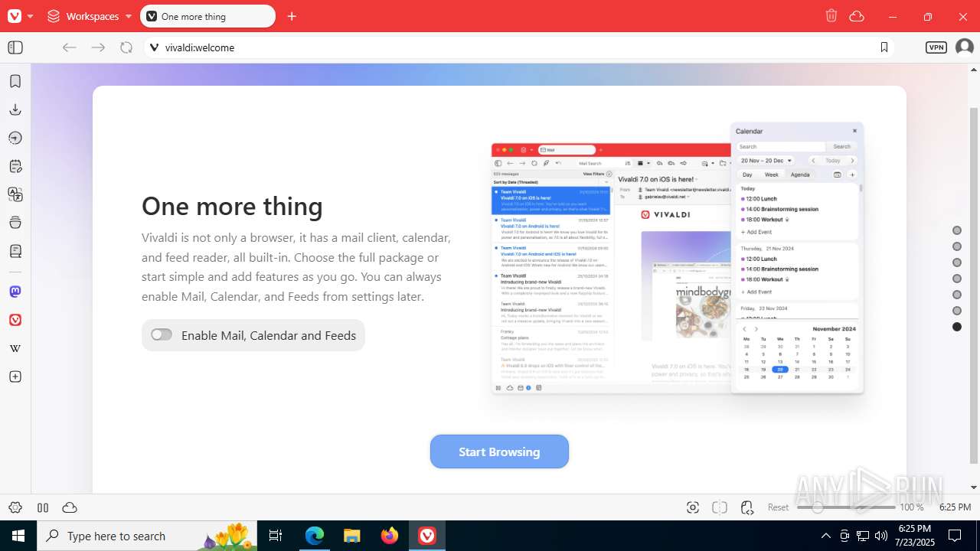Click the scroll down arrow

tap(973, 487)
